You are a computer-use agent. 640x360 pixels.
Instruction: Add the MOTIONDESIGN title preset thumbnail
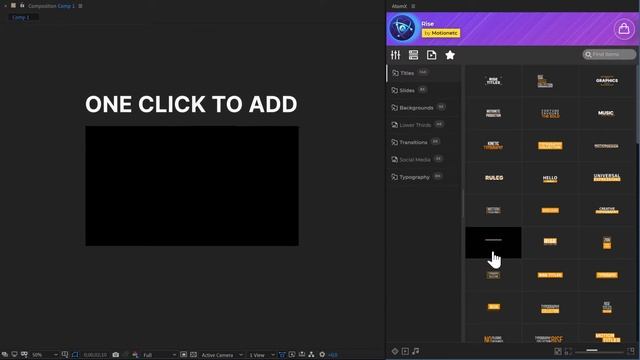tap(607, 146)
